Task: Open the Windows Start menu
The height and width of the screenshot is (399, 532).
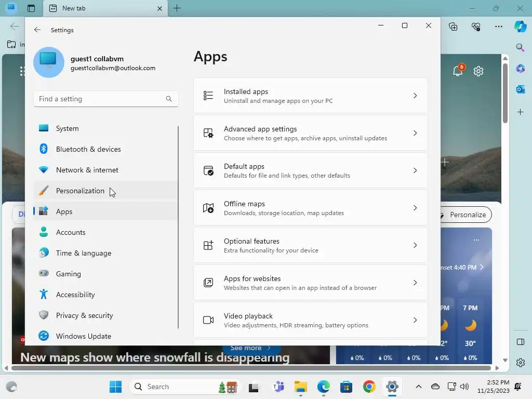Action: [x=115, y=387]
